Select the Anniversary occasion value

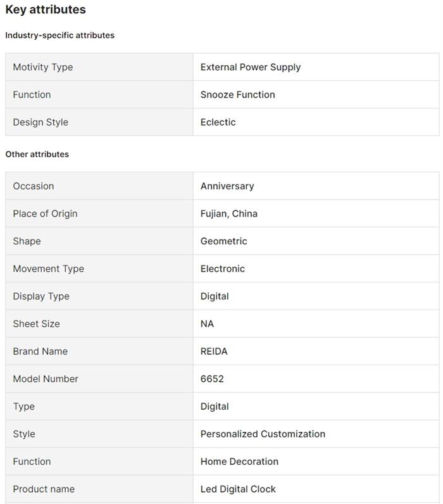pyautogui.click(x=227, y=186)
